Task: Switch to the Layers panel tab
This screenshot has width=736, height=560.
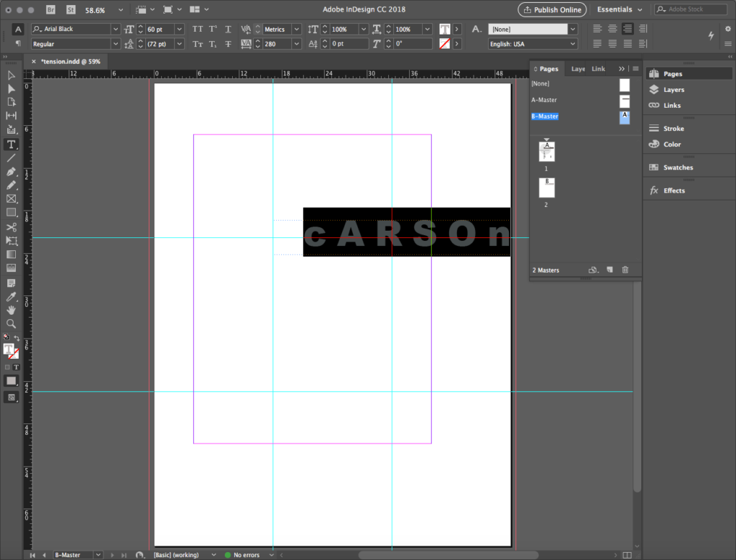Action: 577,69
